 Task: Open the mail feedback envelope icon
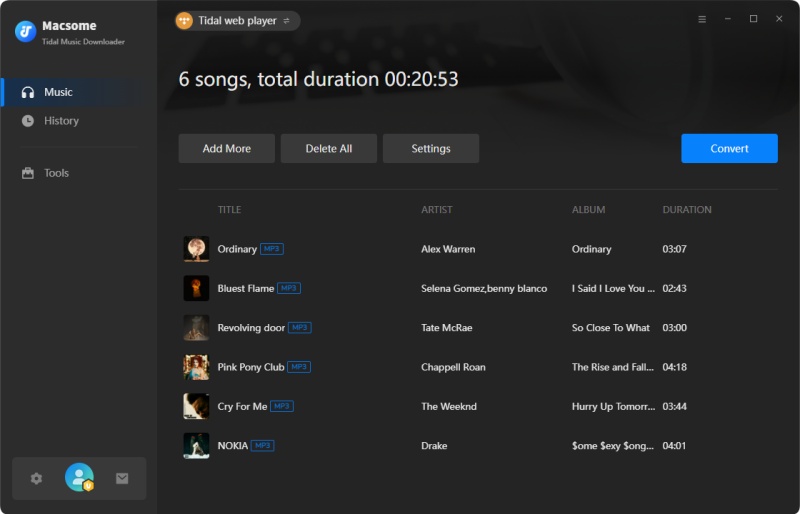pos(122,478)
